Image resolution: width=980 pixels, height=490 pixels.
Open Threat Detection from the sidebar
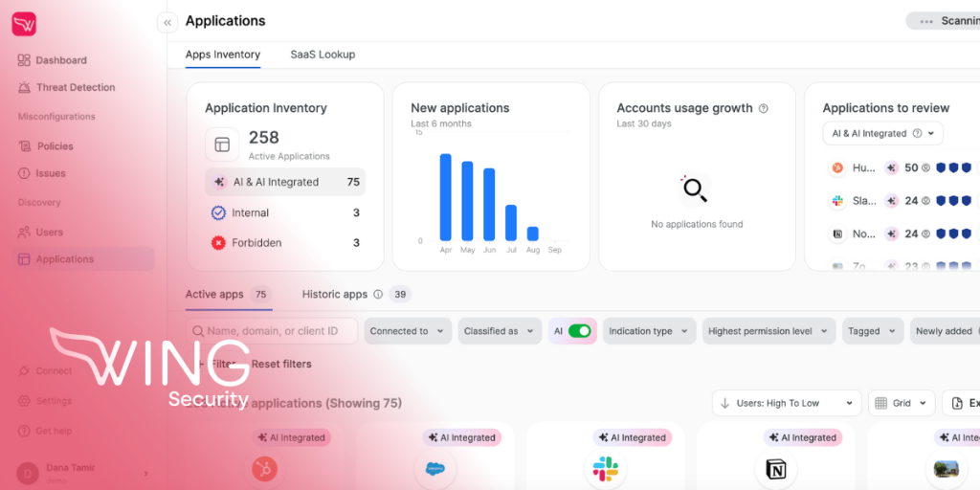[x=75, y=87]
